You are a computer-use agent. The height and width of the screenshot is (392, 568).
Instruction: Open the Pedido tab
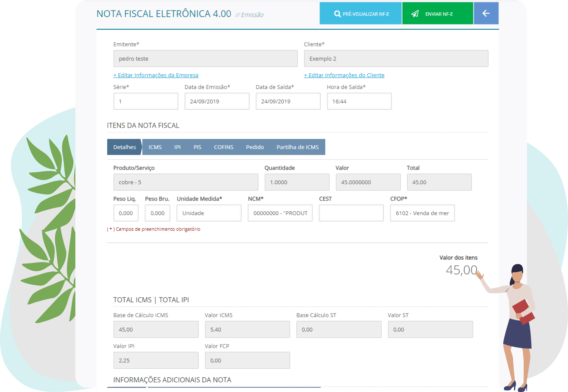point(255,147)
